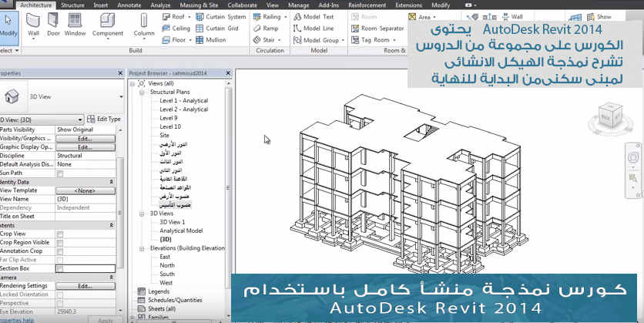Screen dimensions: 644x323
Task: Select the Site plan view
Action: (x=164, y=135)
